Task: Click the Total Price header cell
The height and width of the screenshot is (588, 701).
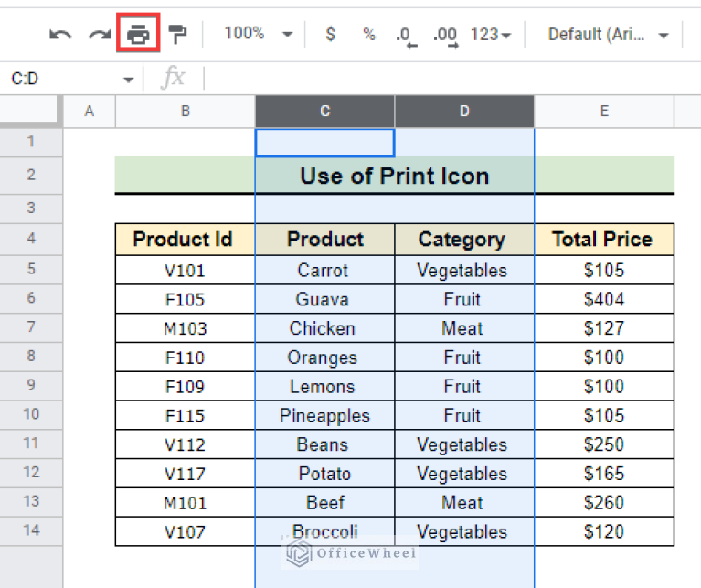Action: [x=603, y=240]
